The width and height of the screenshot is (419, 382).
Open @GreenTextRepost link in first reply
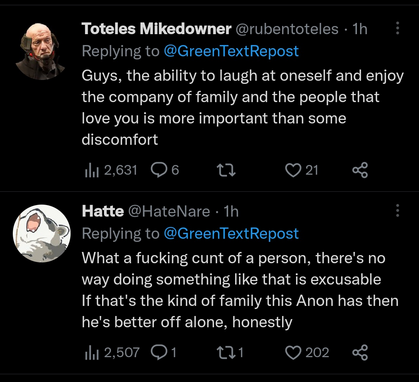tap(231, 51)
